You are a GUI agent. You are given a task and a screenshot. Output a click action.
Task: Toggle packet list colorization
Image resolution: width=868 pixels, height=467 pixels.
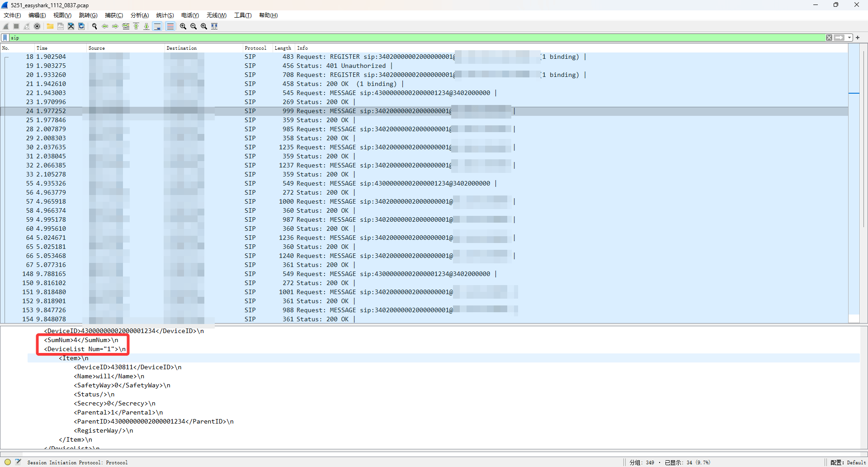tap(170, 26)
